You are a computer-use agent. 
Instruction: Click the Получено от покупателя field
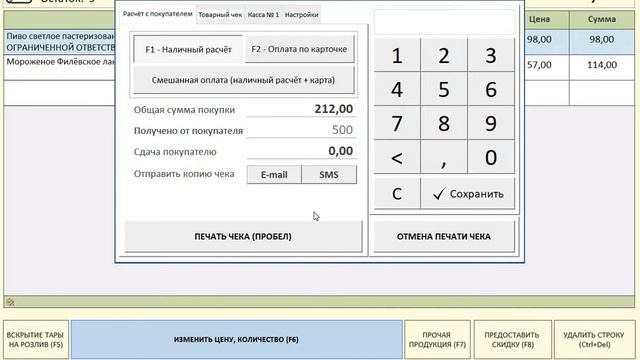[x=302, y=130]
